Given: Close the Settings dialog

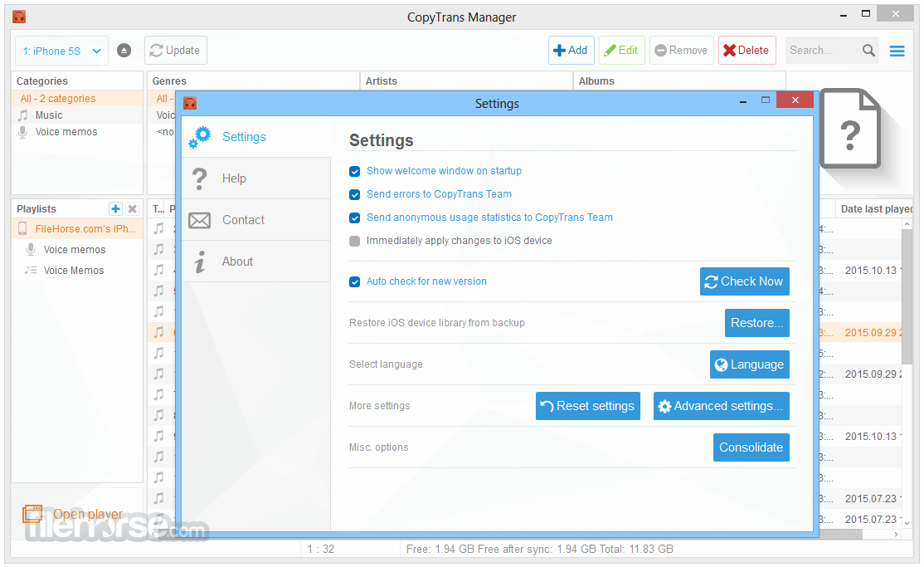Looking at the screenshot, I should 795,100.
